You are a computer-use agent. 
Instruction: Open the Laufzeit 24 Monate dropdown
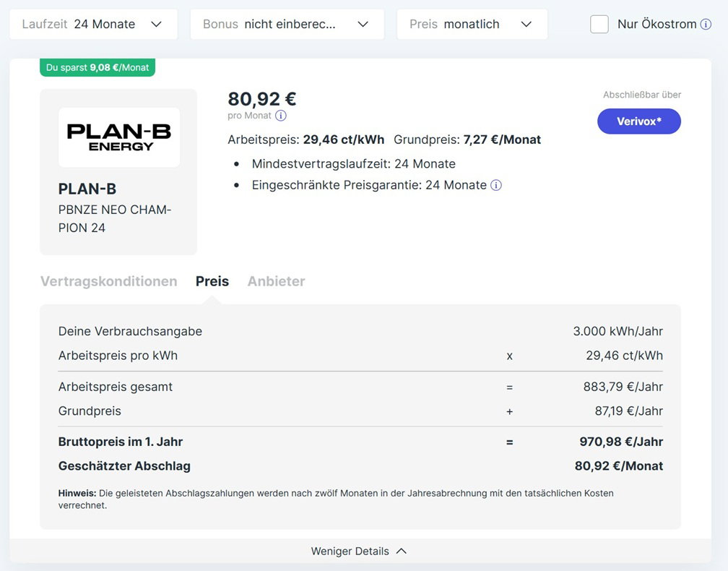(x=93, y=24)
